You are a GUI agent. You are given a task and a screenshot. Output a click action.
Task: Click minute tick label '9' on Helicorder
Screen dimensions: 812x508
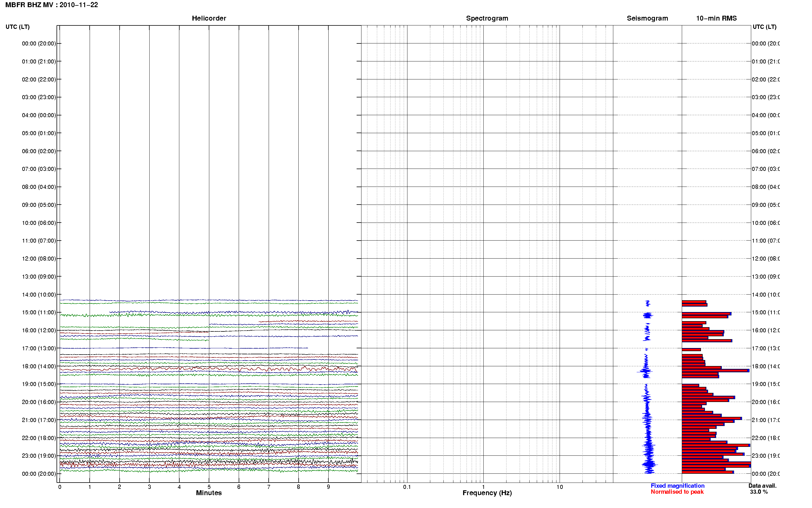click(328, 487)
